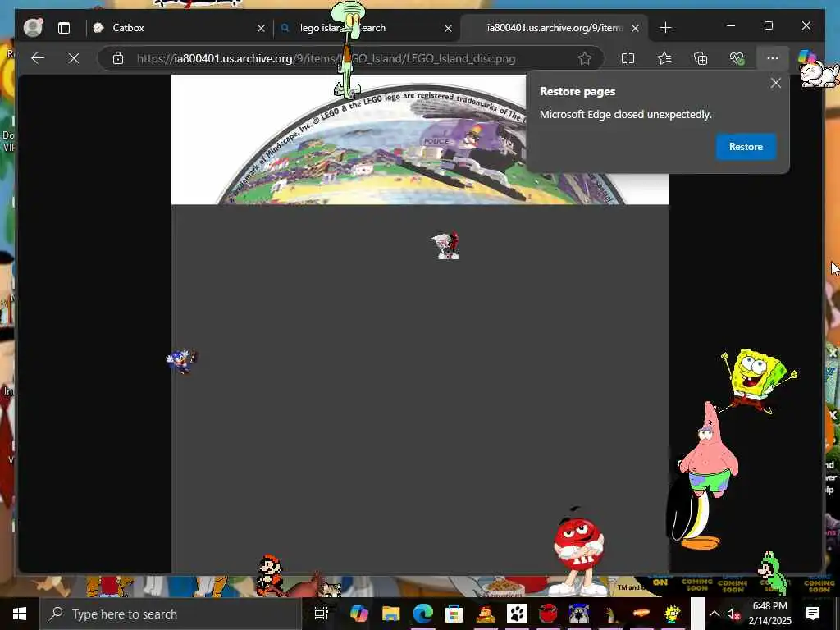Close the lego island search tab
Viewport: 840px width, 630px height.
coord(449,28)
